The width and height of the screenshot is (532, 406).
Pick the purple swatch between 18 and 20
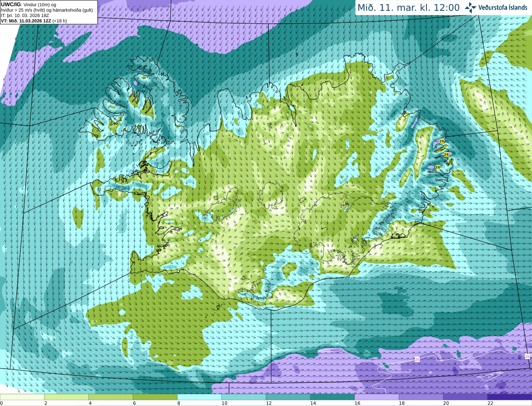click(421, 397)
